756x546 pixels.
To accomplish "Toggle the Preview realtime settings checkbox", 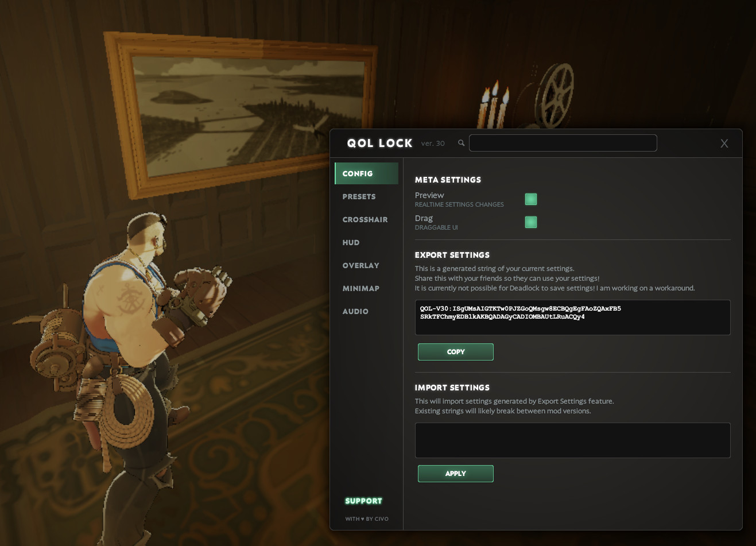I will [531, 199].
